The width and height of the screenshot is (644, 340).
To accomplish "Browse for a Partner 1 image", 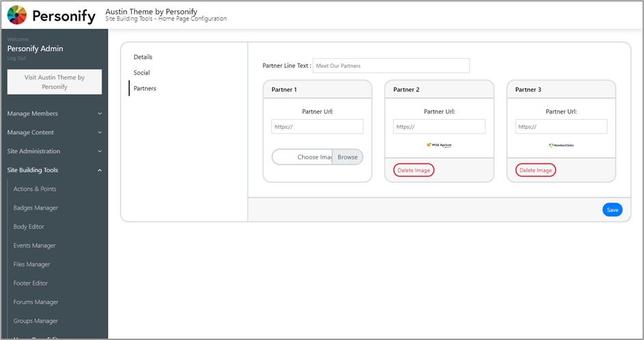I will (347, 157).
